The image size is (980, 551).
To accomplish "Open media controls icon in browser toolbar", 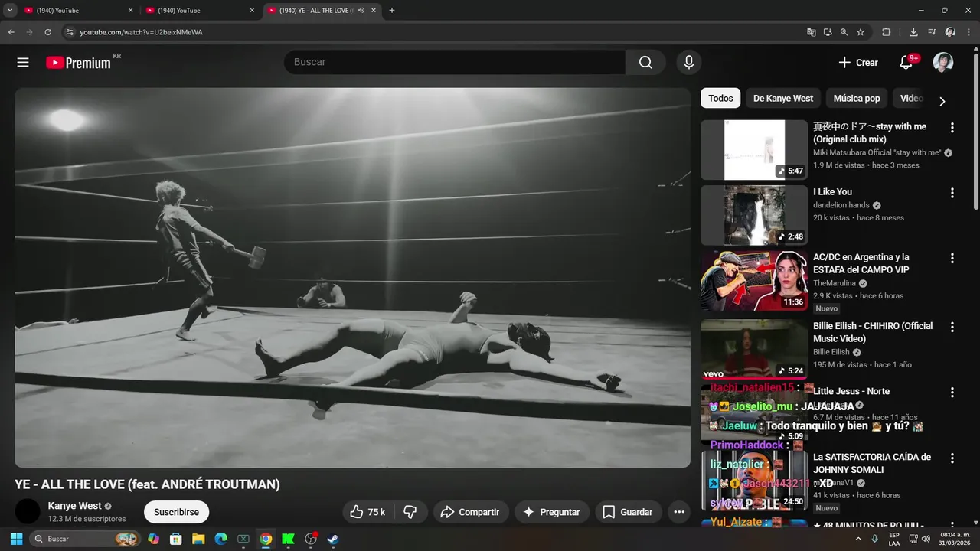I will pos(932,32).
